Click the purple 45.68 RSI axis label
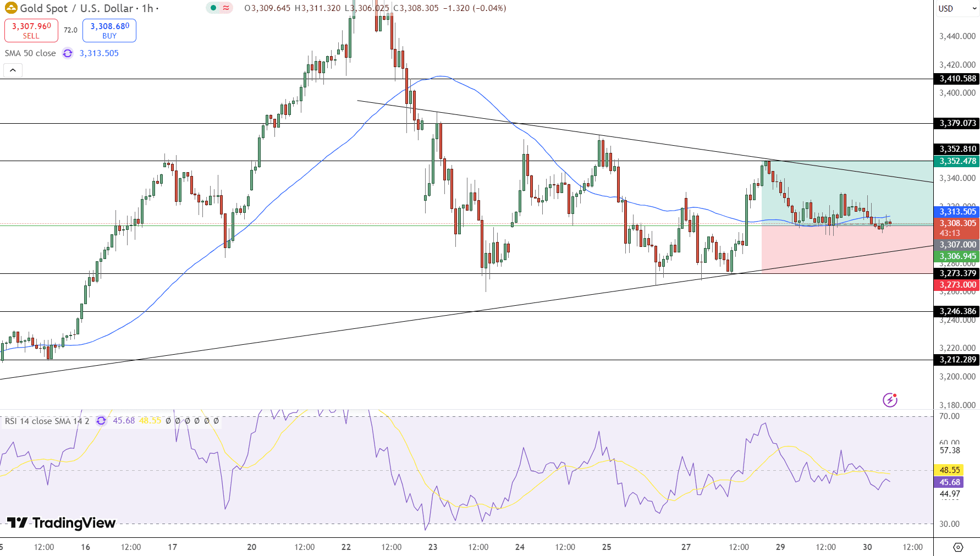This screenshot has height=556, width=980. 950,482
